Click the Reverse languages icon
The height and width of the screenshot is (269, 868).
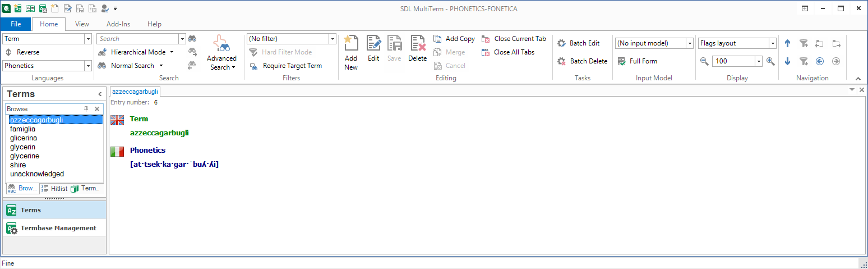[8, 52]
